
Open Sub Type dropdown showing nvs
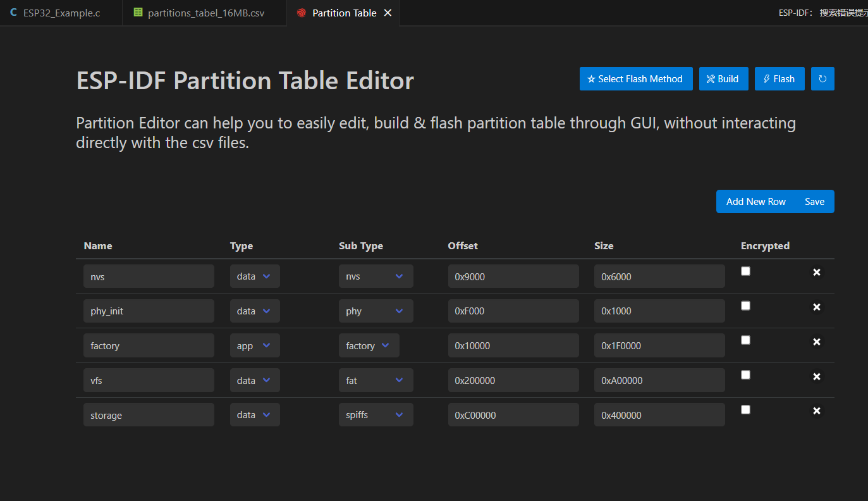point(376,276)
